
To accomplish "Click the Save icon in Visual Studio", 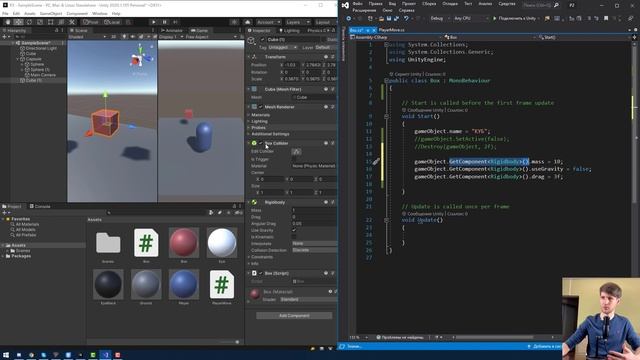I will coord(389,18).
